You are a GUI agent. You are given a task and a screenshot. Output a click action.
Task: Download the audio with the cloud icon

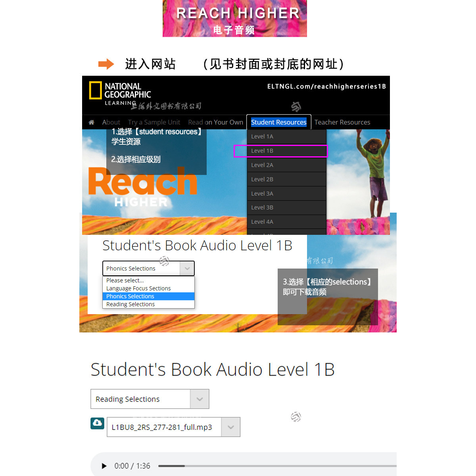(x=97, y=423)
